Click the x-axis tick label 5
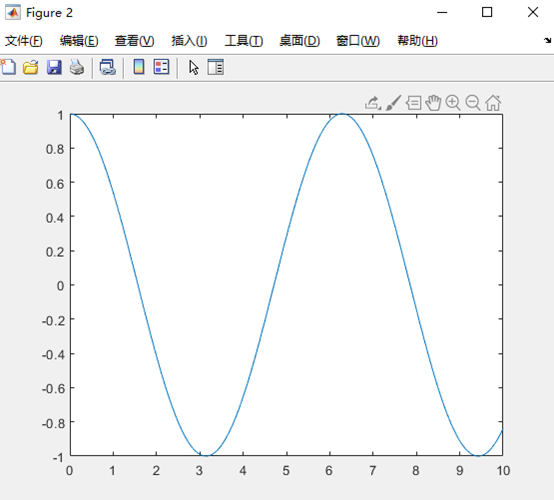The height and width of the screenshot is (500, 554). pos(286,471)
